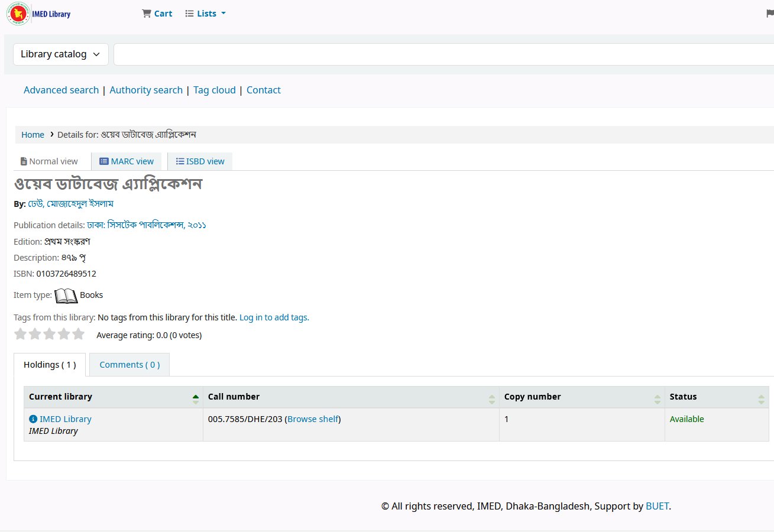Click the info icon beside IMED Library

coord(33,419)
